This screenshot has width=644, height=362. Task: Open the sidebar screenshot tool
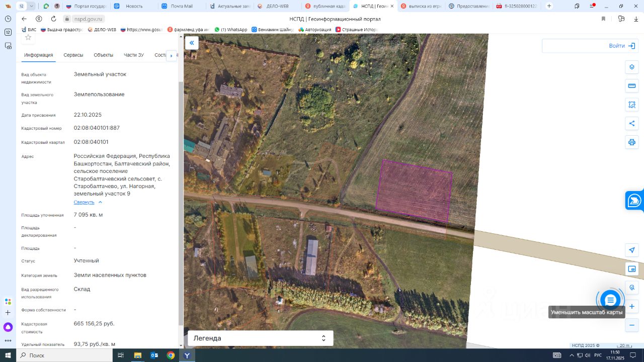point(8,46)
